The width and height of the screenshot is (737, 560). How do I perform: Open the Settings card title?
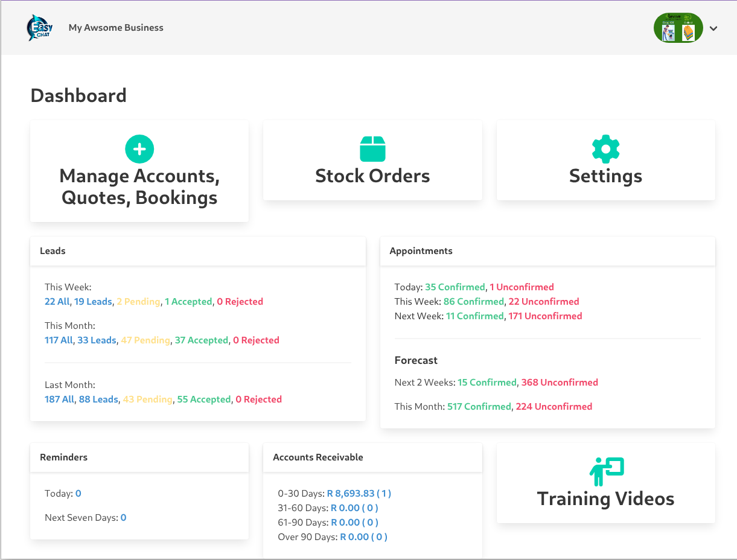click(605, 176)
